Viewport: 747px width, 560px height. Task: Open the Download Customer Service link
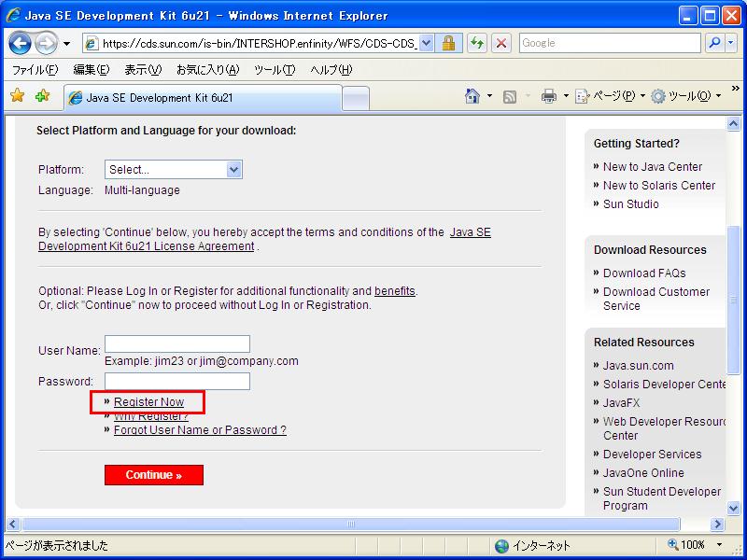pos(656,299)
